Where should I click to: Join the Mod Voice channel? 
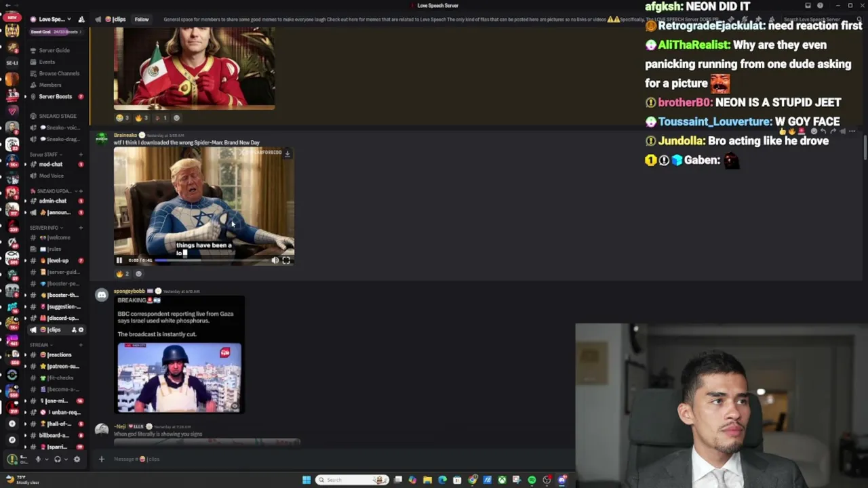pos(52,176)
